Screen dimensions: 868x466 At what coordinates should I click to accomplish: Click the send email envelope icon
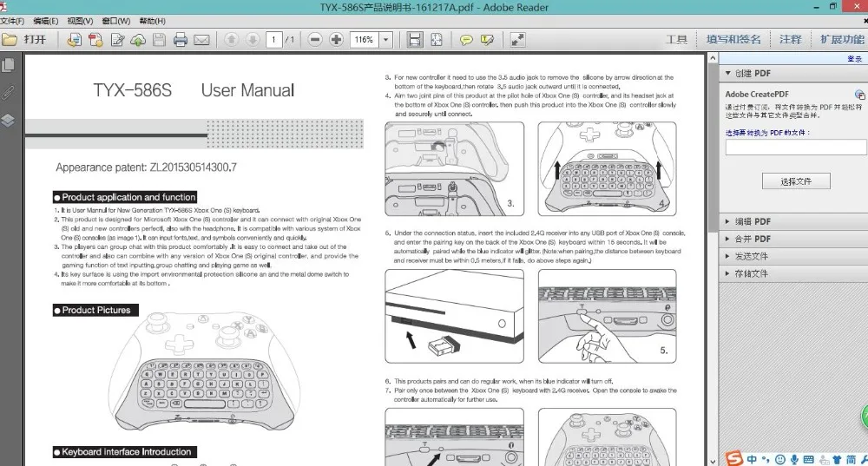202,40
